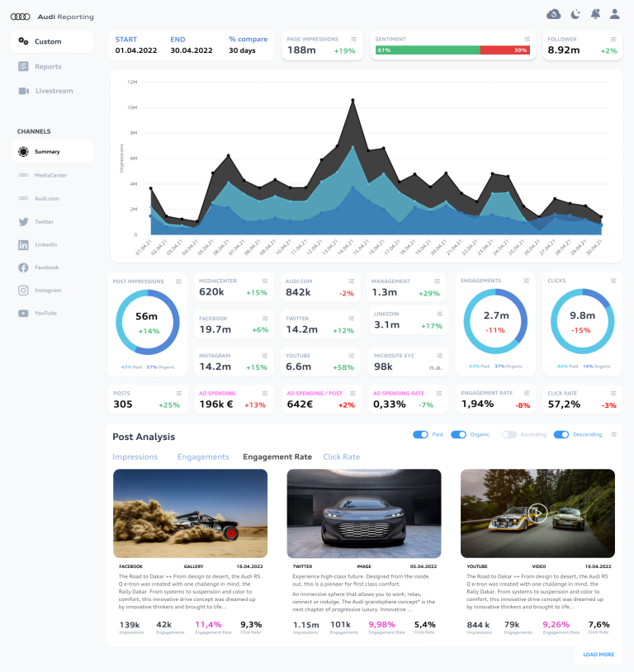Open Page Impressions card settings icon

353,39
